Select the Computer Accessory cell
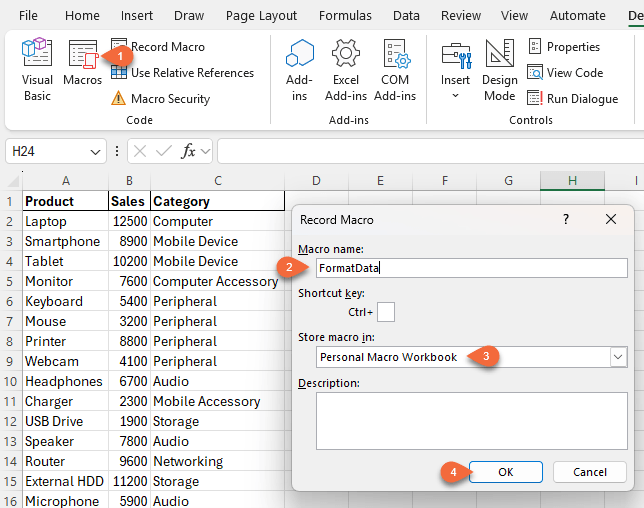644x508 pixels. 218,281
